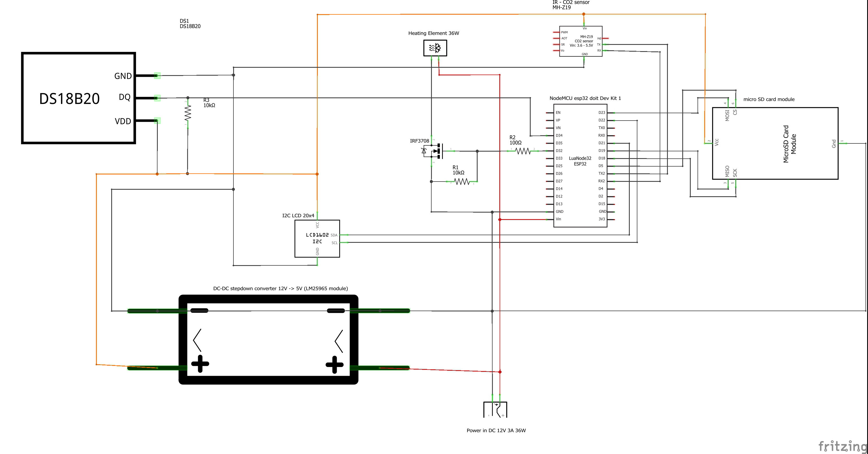Viewport: 868px width, 454px height.
Task: Click the ESP32 D23 pin label
Action: click(602, 113)
